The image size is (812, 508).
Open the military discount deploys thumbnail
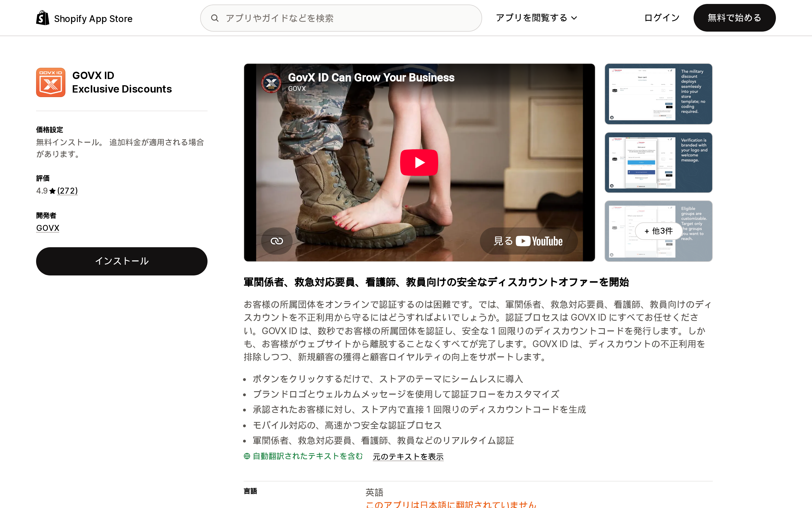point(658,94)
